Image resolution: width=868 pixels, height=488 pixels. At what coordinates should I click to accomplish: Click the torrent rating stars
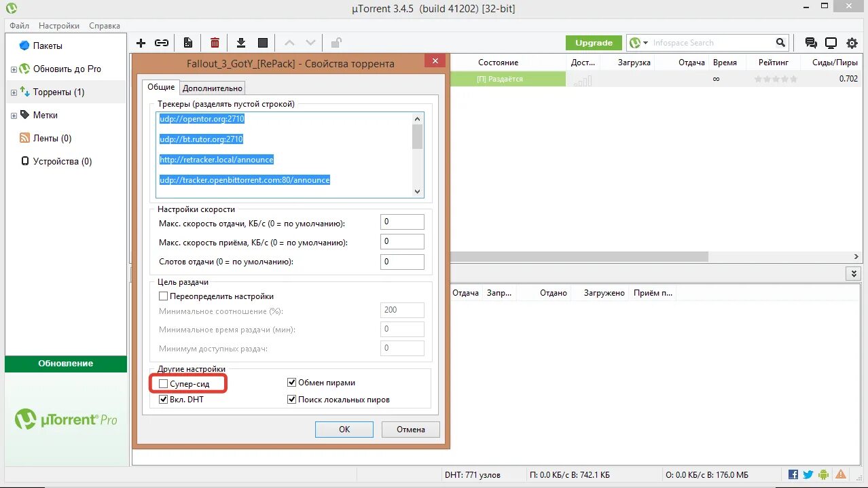click(x=776, y=79)
